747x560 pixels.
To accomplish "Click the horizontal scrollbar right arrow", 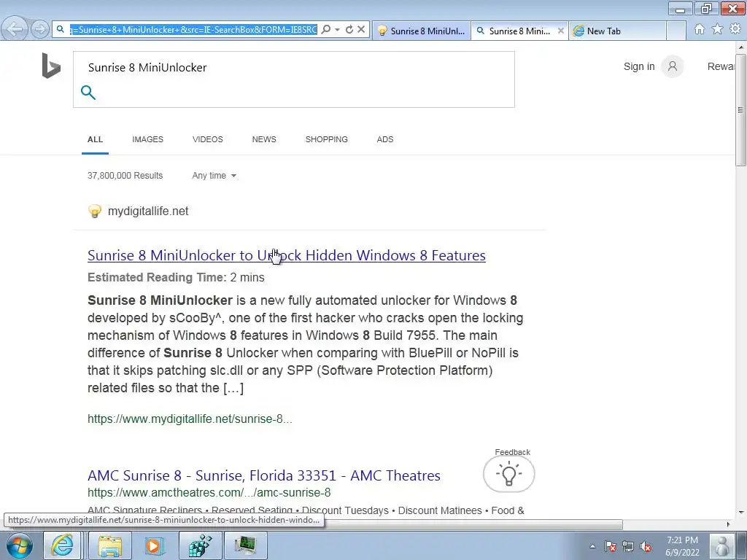I will pos(728,524).
